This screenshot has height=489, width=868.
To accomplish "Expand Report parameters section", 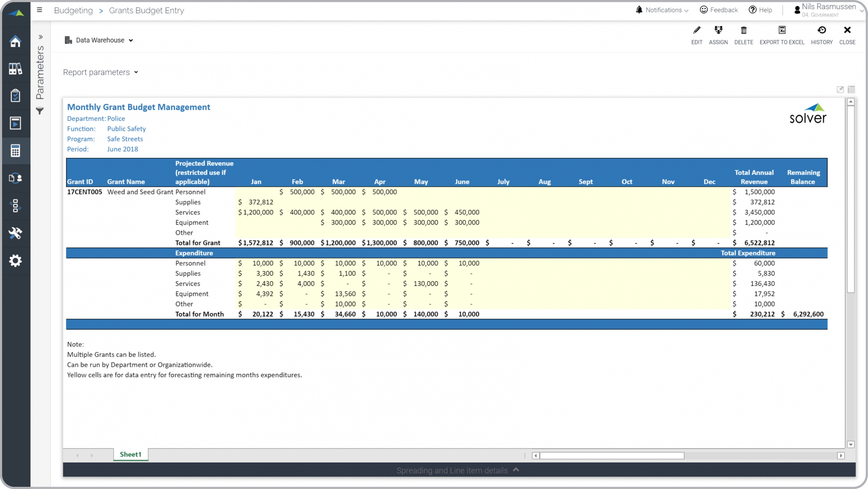I will [x=100, y=72].
